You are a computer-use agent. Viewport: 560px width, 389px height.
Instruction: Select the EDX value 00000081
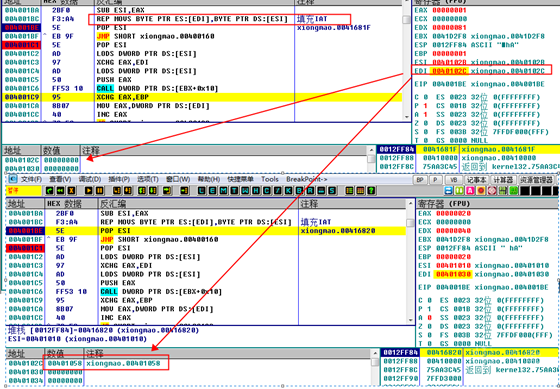coord(449,28)
